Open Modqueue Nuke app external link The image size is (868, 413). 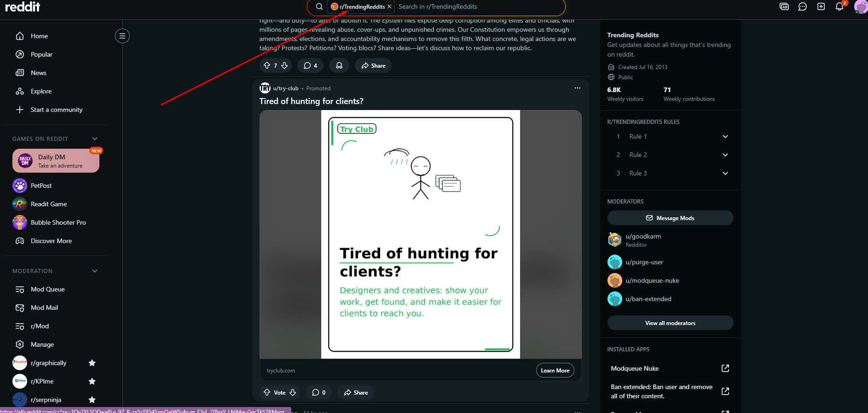[x=725, y=368]
